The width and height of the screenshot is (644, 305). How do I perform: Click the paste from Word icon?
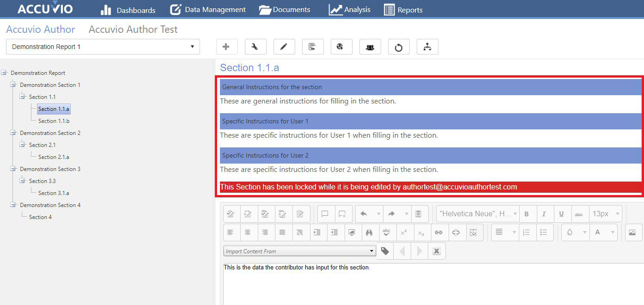[419, 214]
